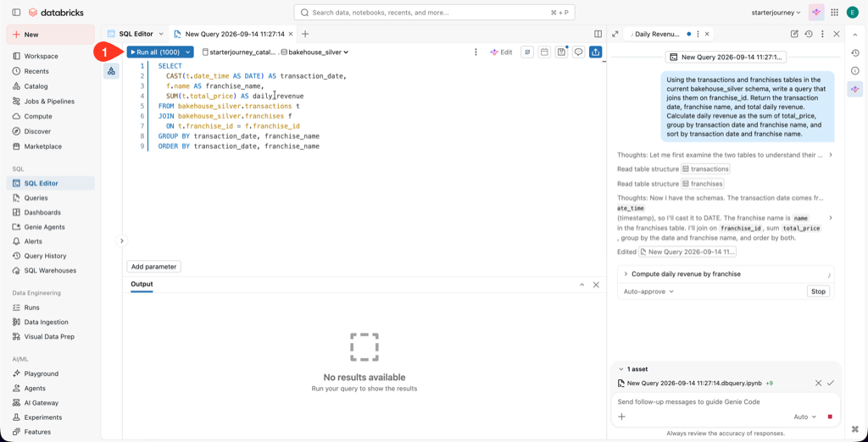Image resolution: width=868 pixels, height=442 pixels.
Task: Open Query History in the sidebar
Action: tap(45, 256)
